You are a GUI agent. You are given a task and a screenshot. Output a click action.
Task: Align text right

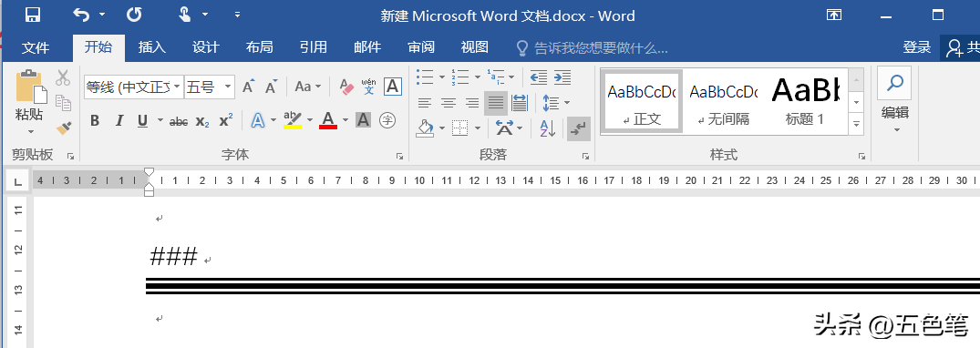[472, 102]
